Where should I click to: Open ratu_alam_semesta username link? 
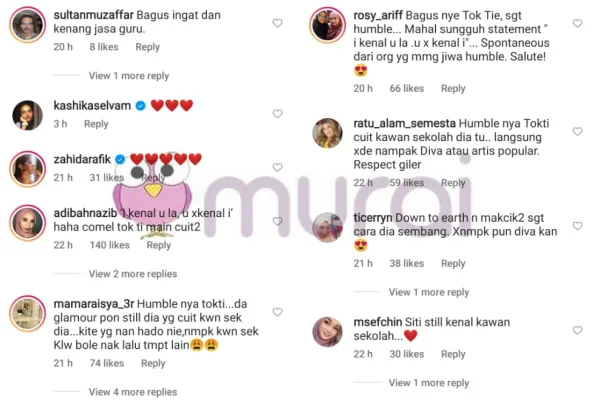pos(404,123)
